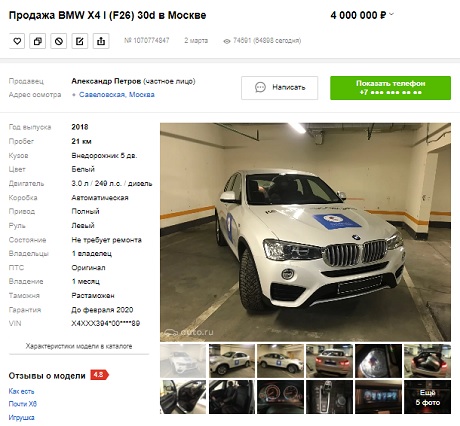Screen dimensions: 460x426
Task: Open the Савеловская, Москва address link
Action: (x=117, y=95)
